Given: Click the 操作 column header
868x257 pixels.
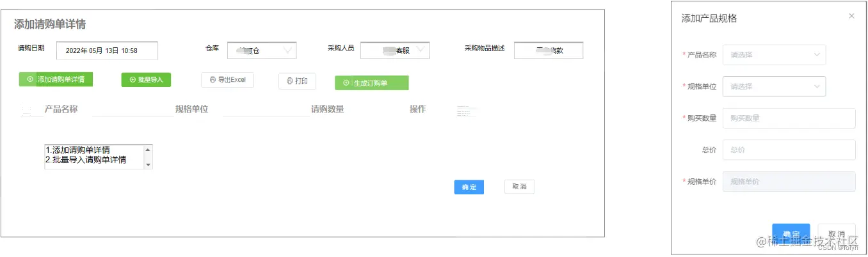Looking at the screenshot, I should tap(418, 109).
